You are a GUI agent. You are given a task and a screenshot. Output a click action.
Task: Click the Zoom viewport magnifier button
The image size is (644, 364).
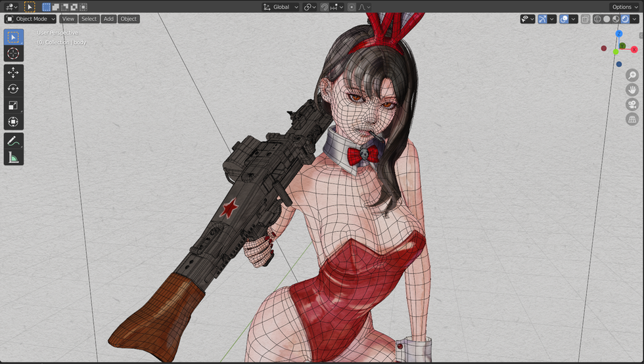tap(632, 75)
